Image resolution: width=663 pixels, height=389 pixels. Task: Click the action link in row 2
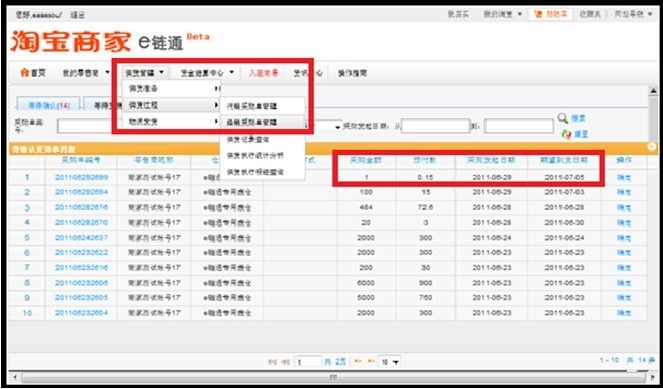(624, 192)
